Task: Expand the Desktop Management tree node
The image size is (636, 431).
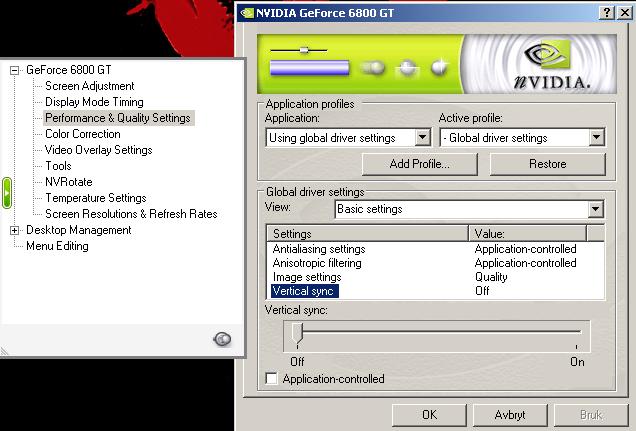Action: pos(14,231)
